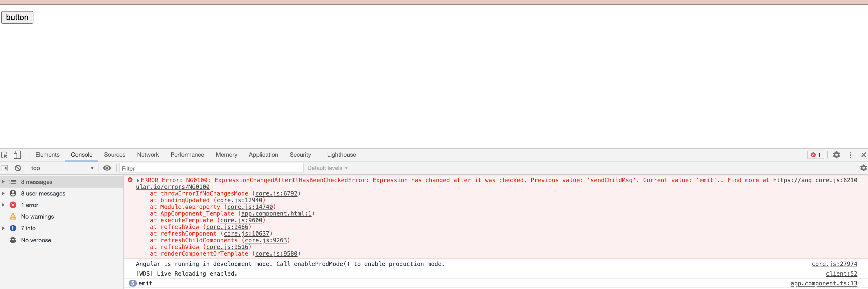
Task: Click the messages list icon
Action: pos(13,182)
